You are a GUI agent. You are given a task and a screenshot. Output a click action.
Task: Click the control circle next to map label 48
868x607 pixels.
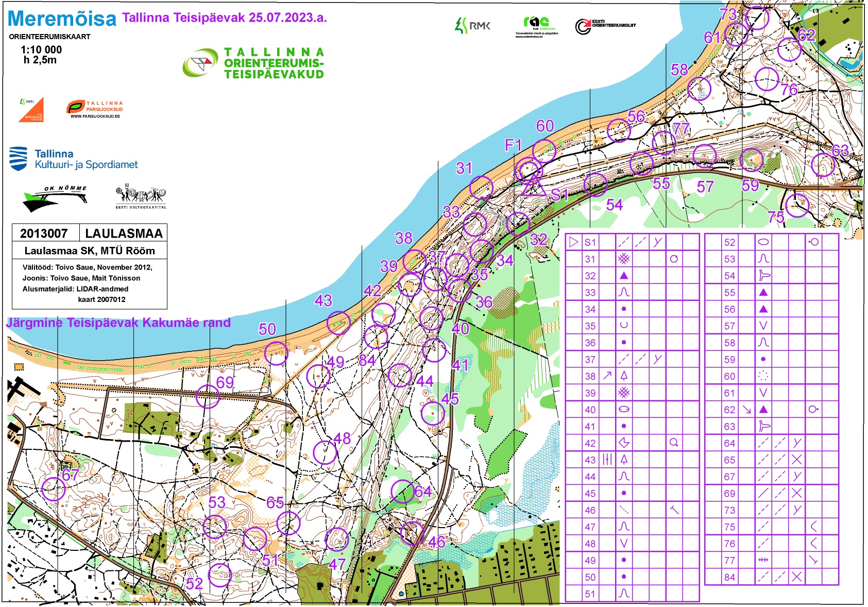(x=325, y=452)
